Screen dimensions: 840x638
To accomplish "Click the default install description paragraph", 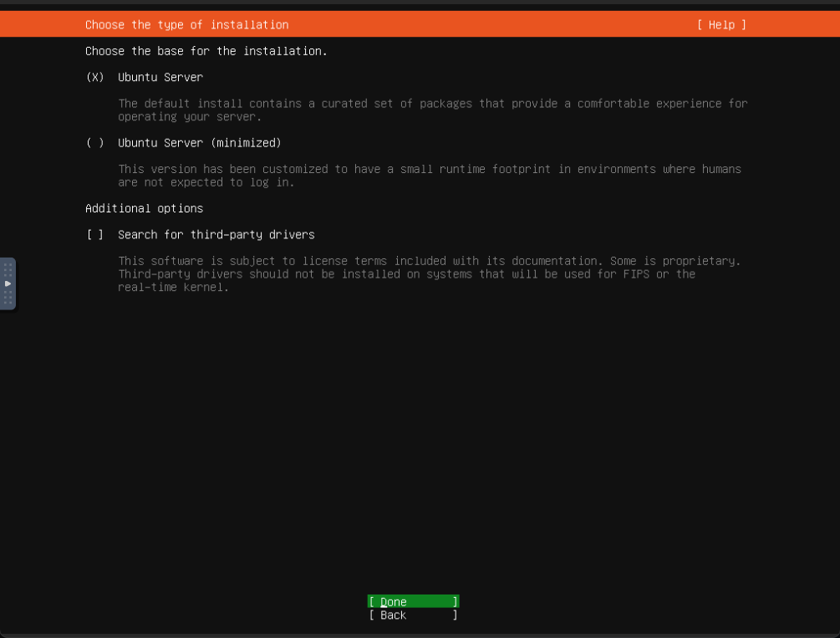I will tap(433, 110).
